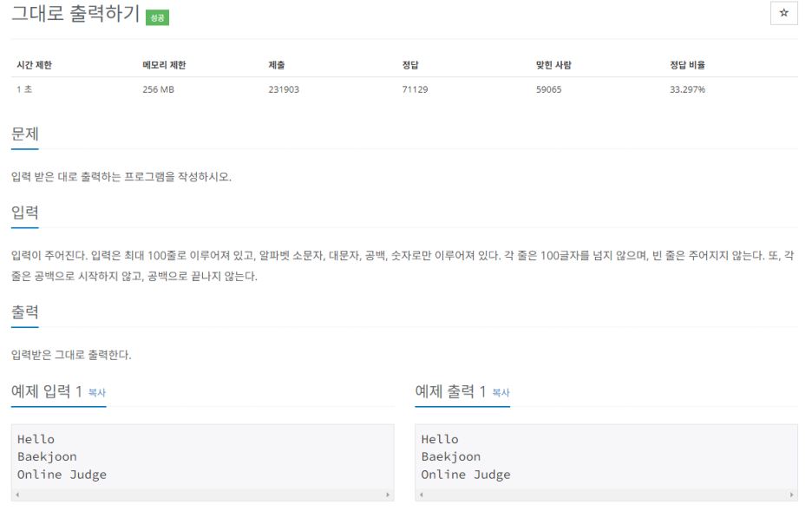
Task: Click the 메모리 제한 column header
Action: pos(164,65)
